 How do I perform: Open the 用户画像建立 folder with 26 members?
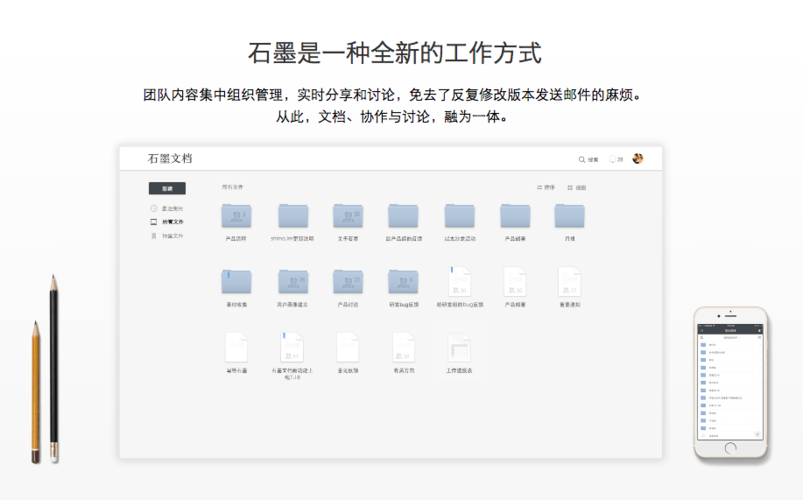tap(293, 282)
